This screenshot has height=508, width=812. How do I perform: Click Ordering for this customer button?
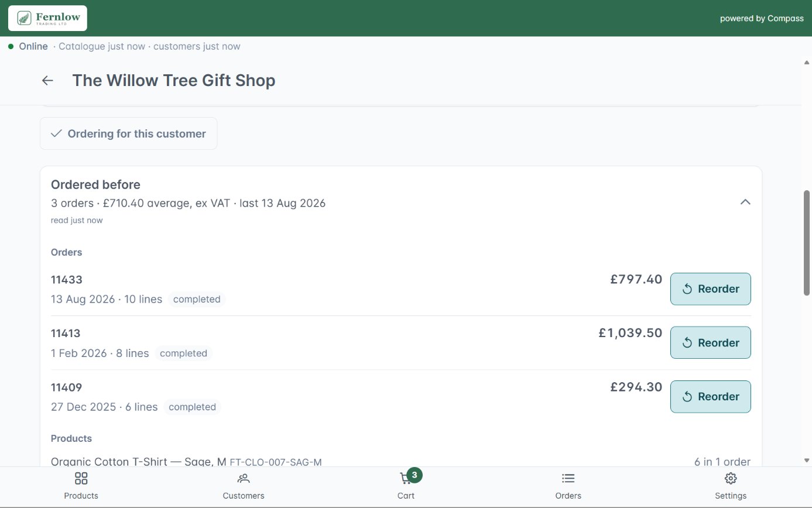tap(129, 133)
